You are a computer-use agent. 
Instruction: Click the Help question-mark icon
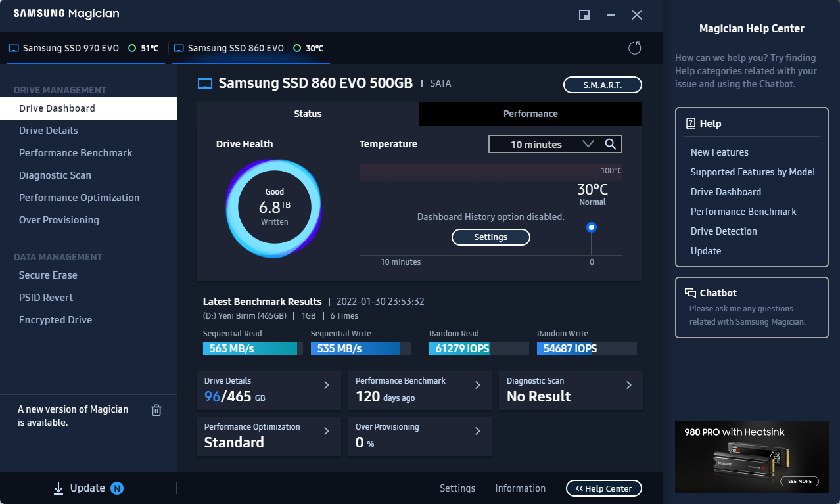pyautogui.click(x=691, y=123)
